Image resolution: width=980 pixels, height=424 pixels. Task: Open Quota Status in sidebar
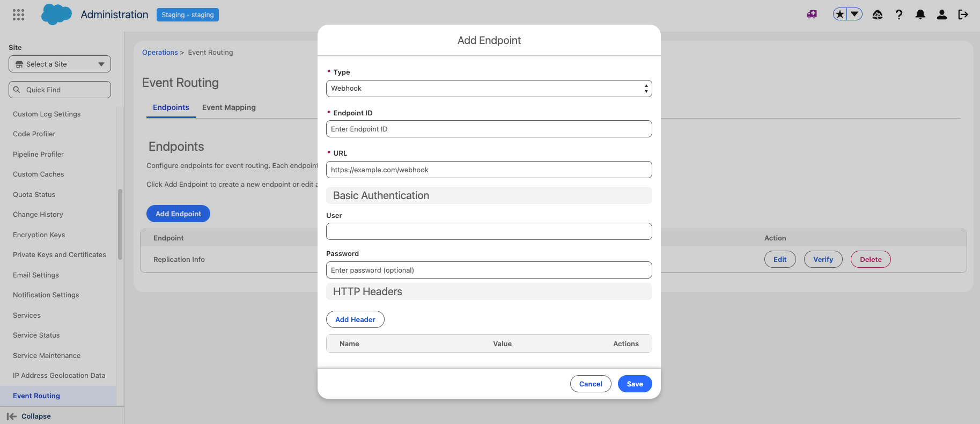pyautogui.click(x=34, y=194)
